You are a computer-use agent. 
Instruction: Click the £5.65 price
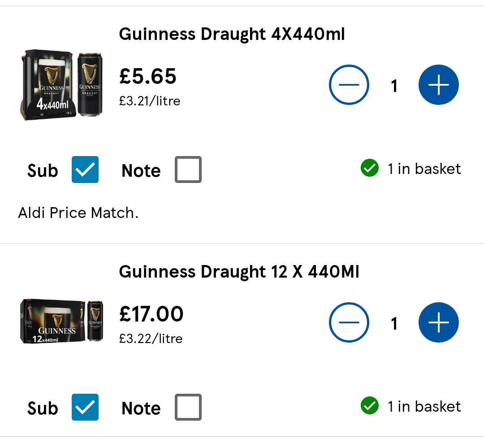(148, 76)
